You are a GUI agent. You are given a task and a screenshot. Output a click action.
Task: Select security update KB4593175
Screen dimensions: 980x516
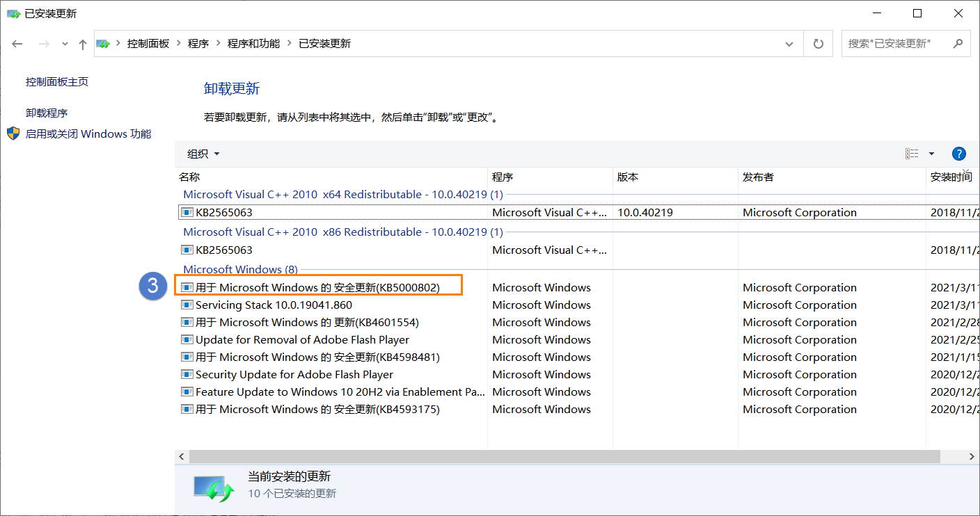pos(317,410)
